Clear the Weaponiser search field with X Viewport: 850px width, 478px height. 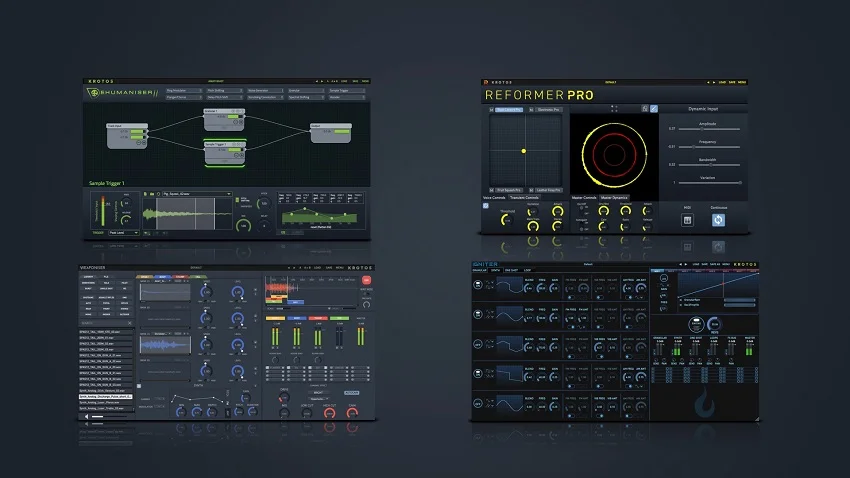(x=130, y=323)
